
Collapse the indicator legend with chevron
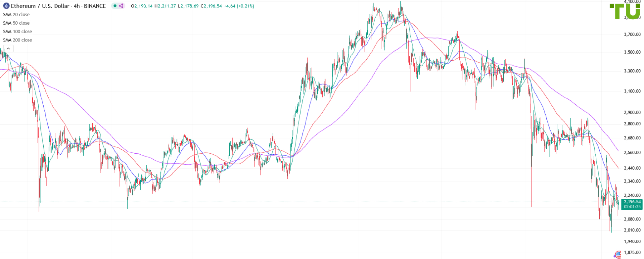pos(8,49)
